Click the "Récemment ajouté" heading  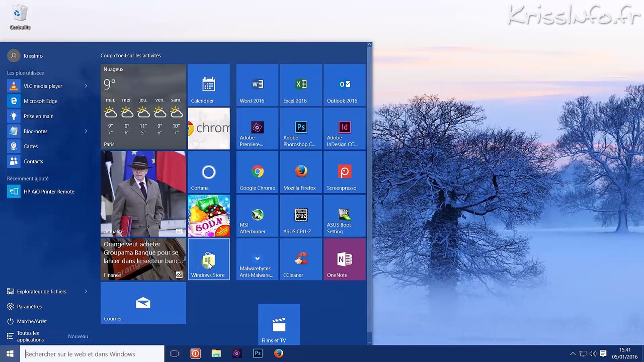(x=28, y=178)
